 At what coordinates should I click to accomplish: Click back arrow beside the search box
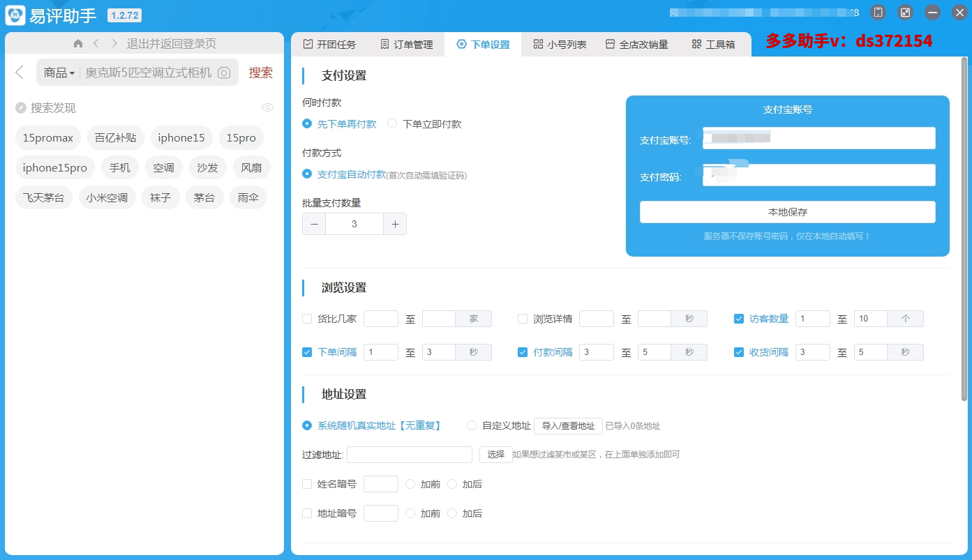click(x=20, y=73)
